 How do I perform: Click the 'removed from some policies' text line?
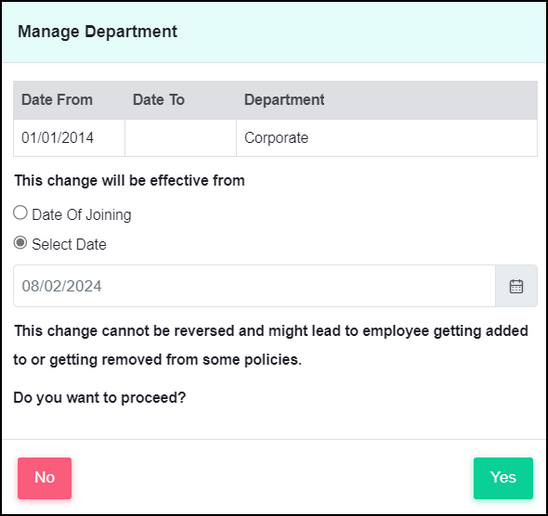tap(158, 360)
